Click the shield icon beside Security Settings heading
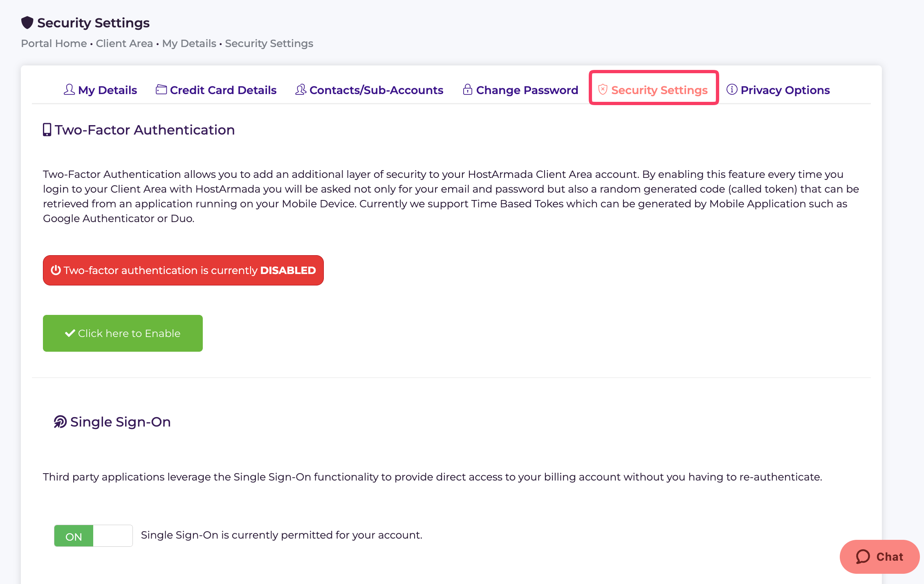Viewport: 924px width, 584px height. pyautogui.click(x=27, y=22)
